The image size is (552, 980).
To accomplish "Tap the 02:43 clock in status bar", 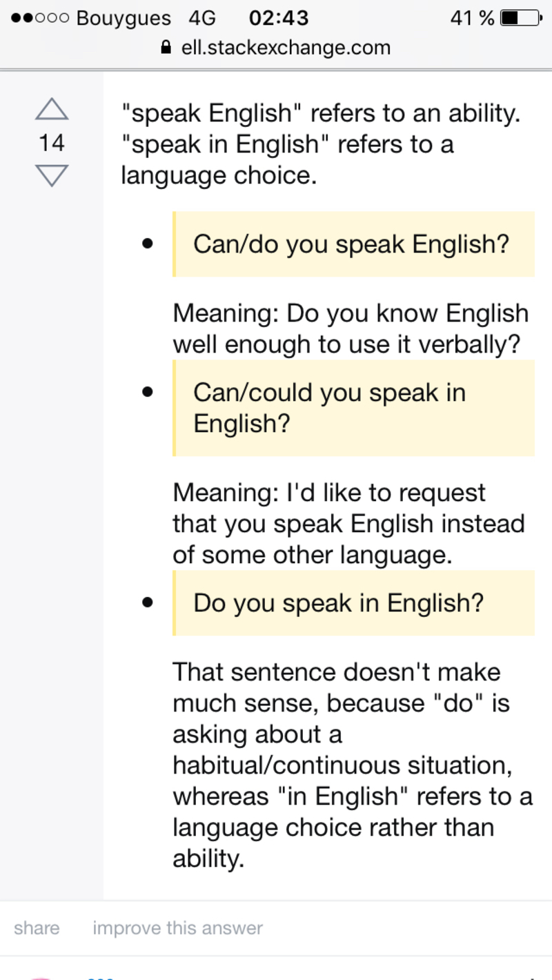I will (x=278, y=18).
